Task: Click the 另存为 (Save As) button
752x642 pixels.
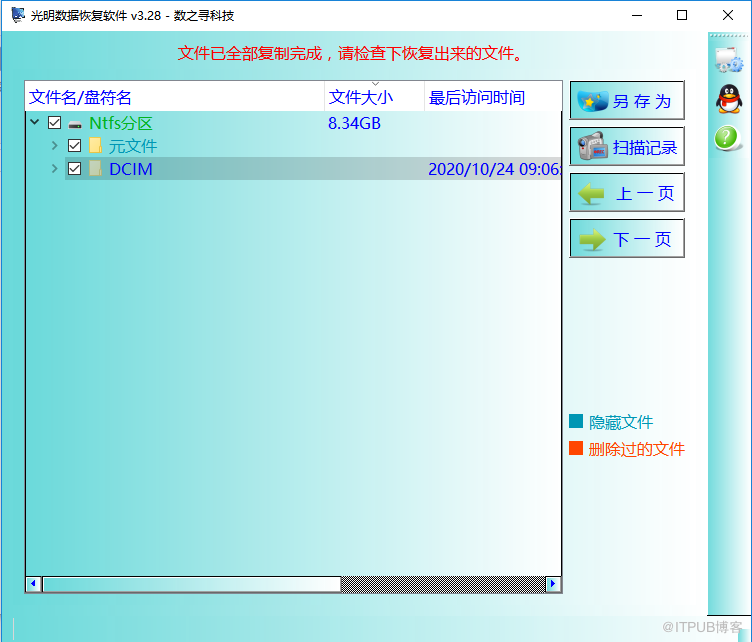Action: click(x=627, y=100)
